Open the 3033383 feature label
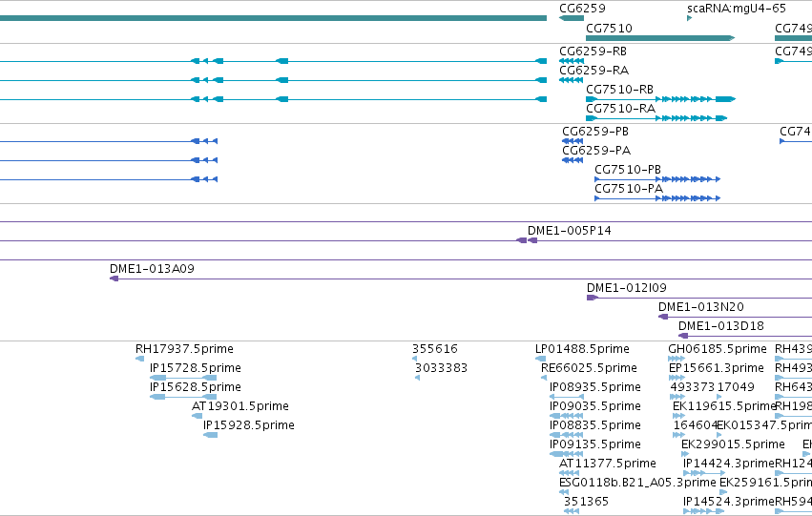Image resolution: width=812 pixels, height=516 pixels. (x=441, y=368)
